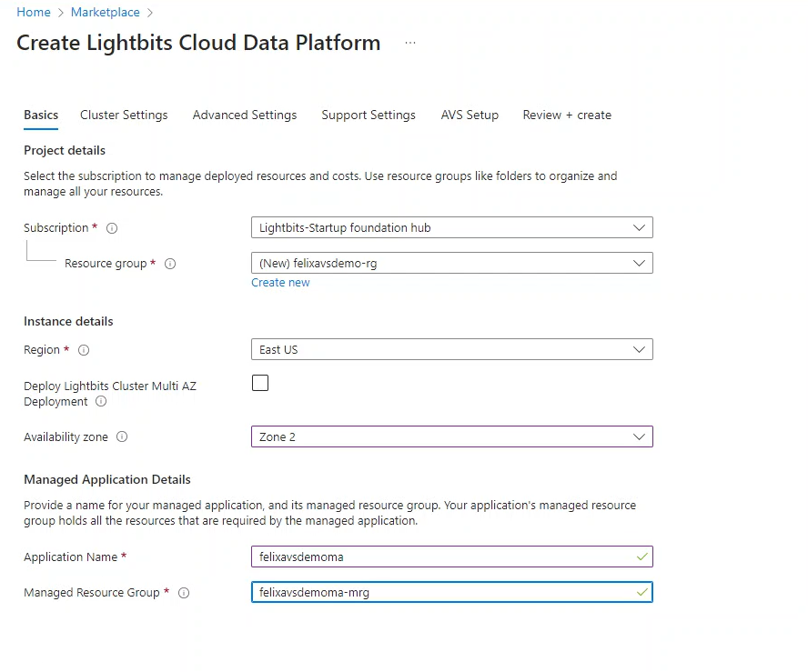Open the Subscription dropdown
This screenshot has height=672, width=808.
click(x=452, y=227)
